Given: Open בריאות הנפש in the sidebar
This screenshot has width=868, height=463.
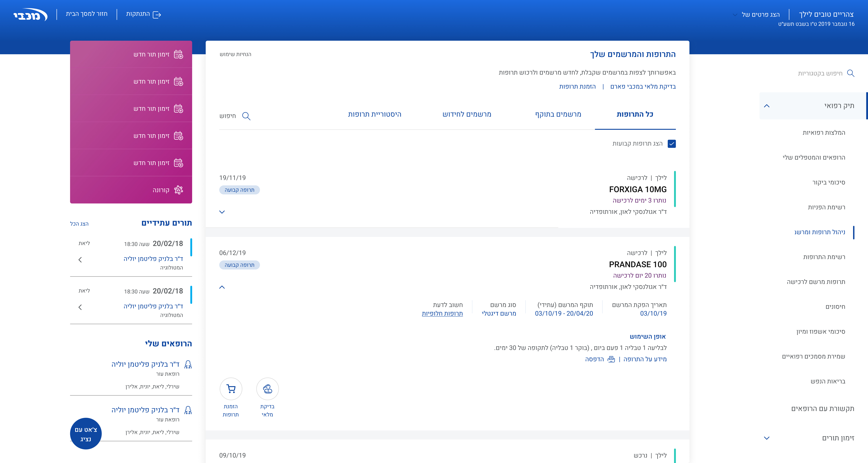Looking at the screenshot, I should pos(828,382).
